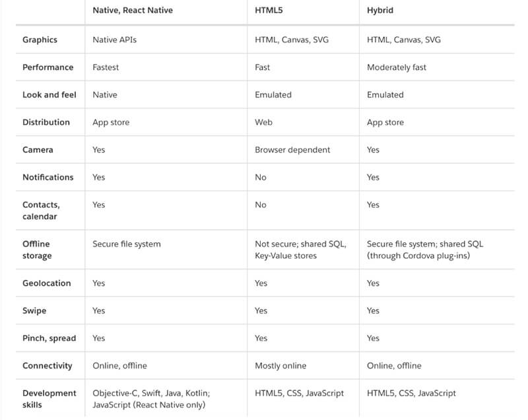Image resolution: width=528 pixels, height=420 pixels.
Task: Click the "Offline storage" row label
Action: [x=37, y=250]
